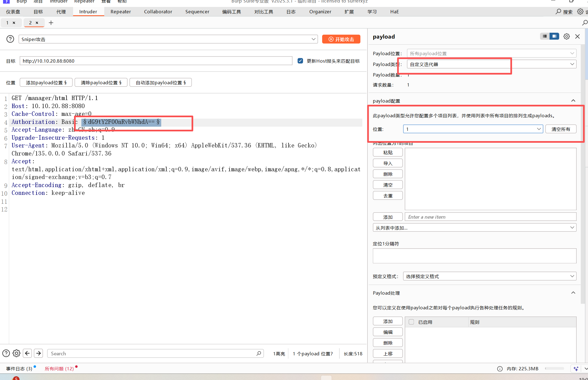Switch payload panel to side layout icon

click(554, 36)
